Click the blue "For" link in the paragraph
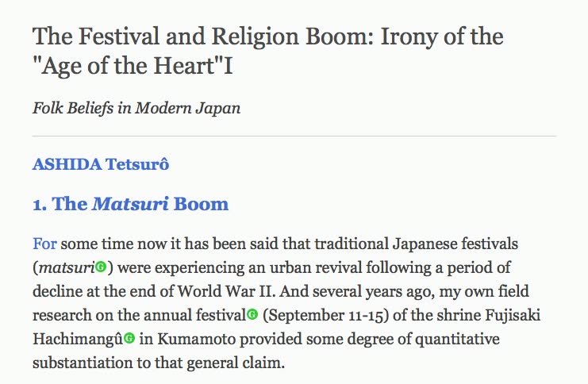The width and height of the screenshot is (588, 384). point(44,242)
